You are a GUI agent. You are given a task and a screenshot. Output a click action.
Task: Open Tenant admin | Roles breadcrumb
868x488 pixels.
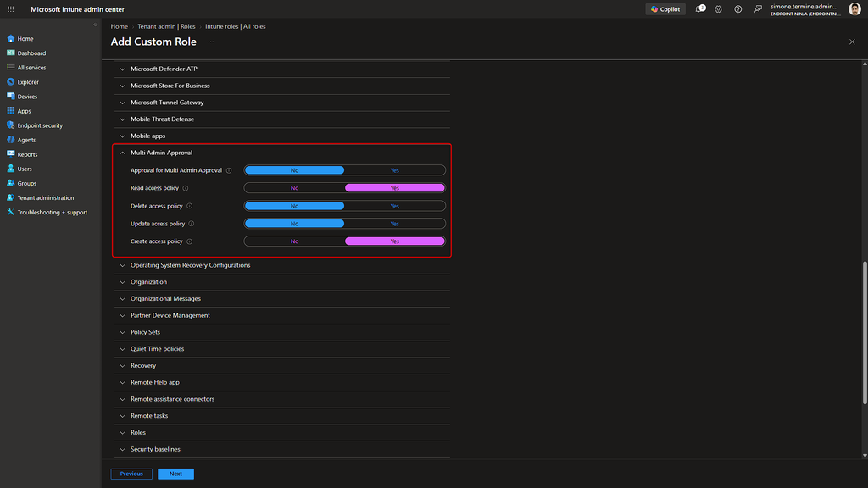coord(166,26)
